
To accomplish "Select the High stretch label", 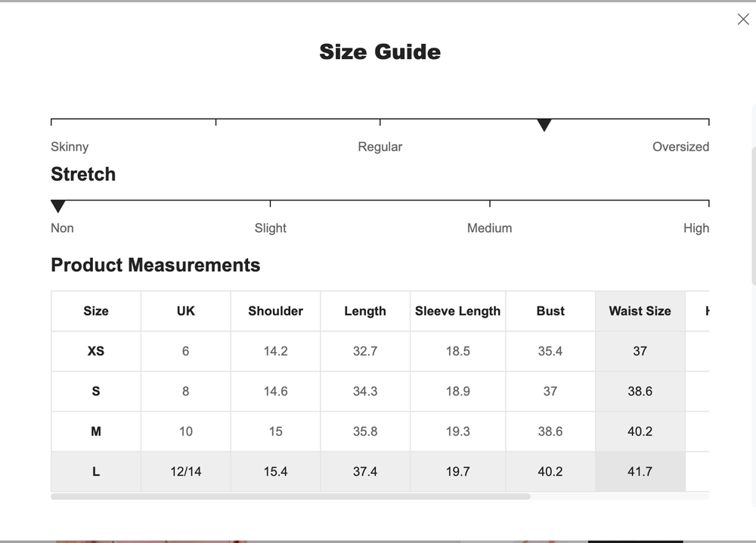I will (696, 228).
